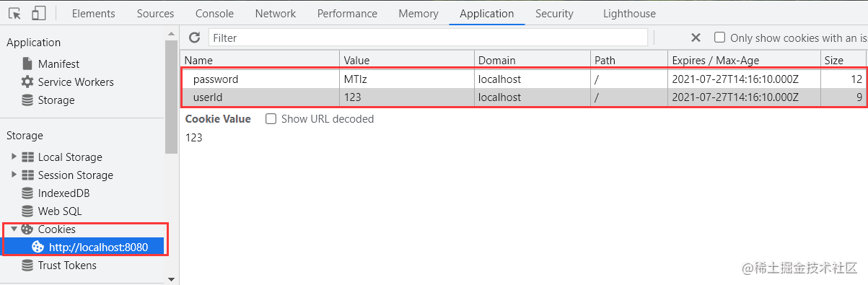
Task: Switch to the Network tab
Action: coord(276,13)
